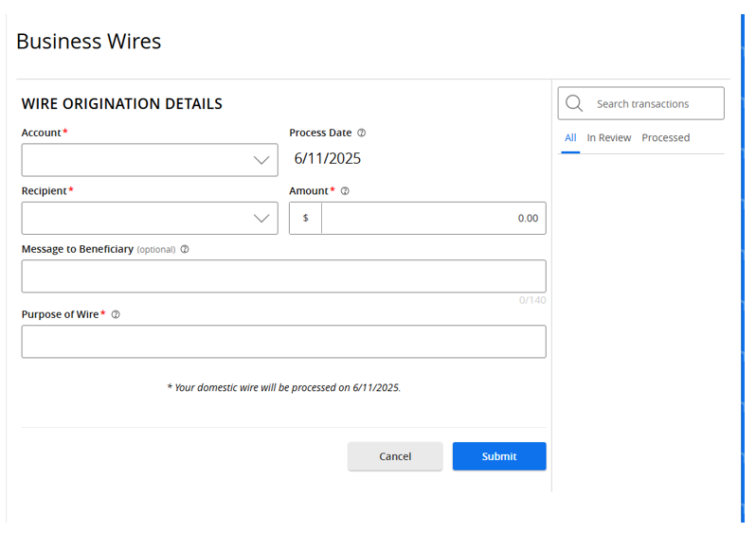Click into the Message to Beneficiary field

click(284, 276)
